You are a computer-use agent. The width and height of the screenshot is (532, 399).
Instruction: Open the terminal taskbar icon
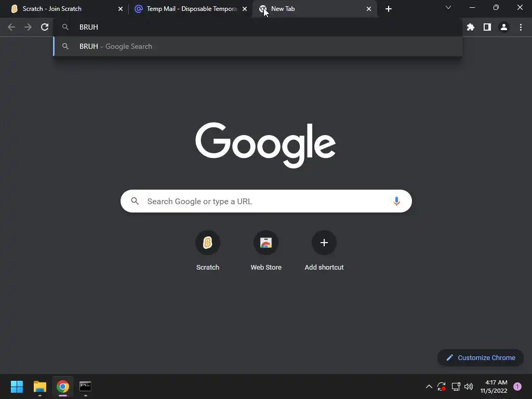[85, 387]
